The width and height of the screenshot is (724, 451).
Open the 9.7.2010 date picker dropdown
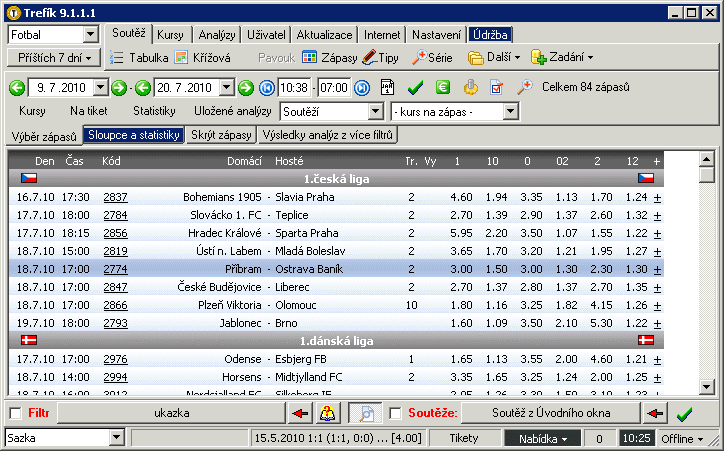(x=101, y=87)
